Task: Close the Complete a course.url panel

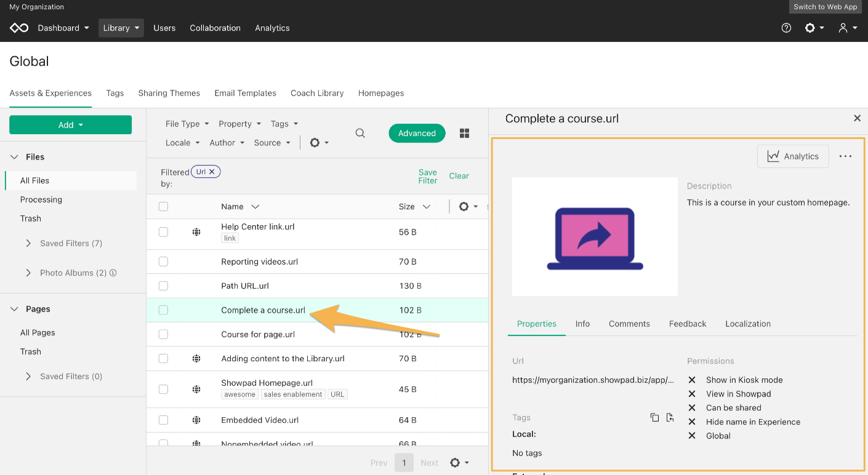Action: click(x=857, y=118)
